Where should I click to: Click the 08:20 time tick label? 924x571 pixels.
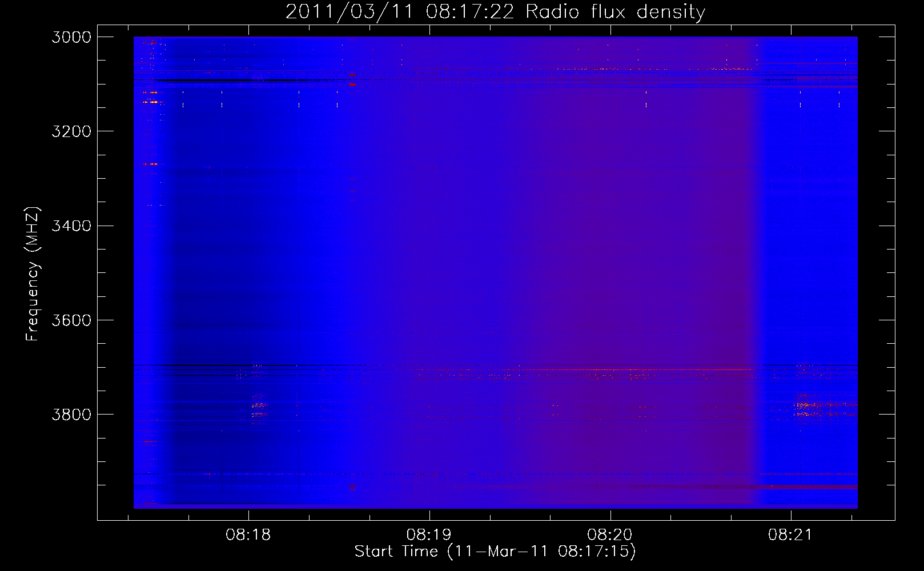tap(610, 535)
